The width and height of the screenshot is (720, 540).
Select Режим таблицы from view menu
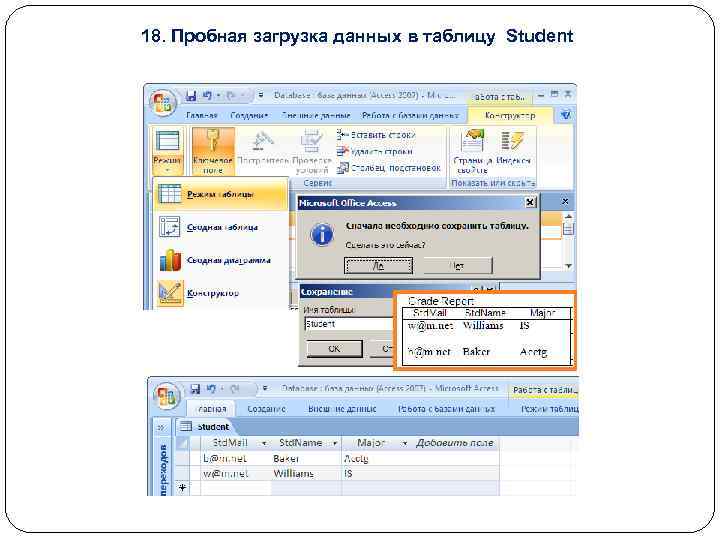[x=221, y=194]
